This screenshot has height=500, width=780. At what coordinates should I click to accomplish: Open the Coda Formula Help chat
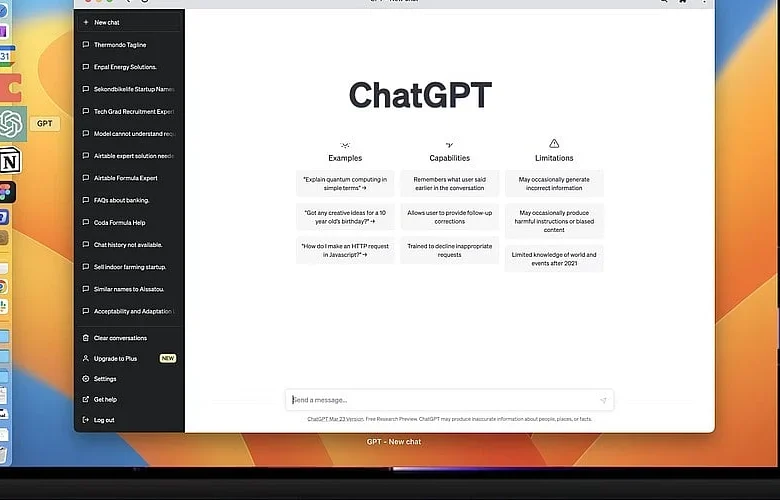pos(129,222)
